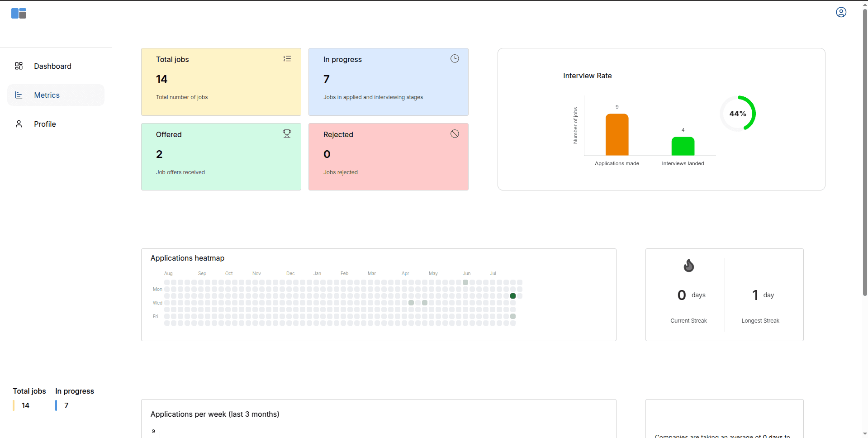Open the Profile page
The height and width of the screenshot is (438, 868).
(x=45, y=124)
